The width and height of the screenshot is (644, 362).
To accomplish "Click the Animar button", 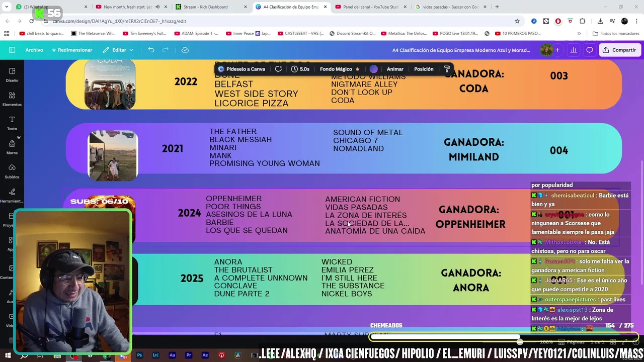I will coord(395,69).
